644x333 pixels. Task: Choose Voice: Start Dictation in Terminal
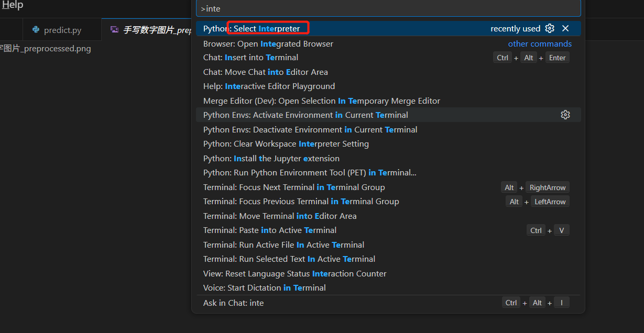388,287
